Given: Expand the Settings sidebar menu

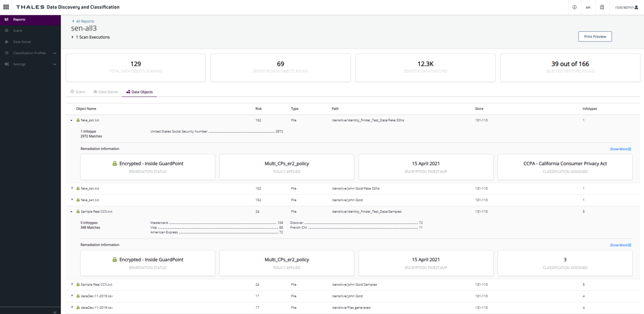Looking at the screenshot, I should [x=55, y=64].
